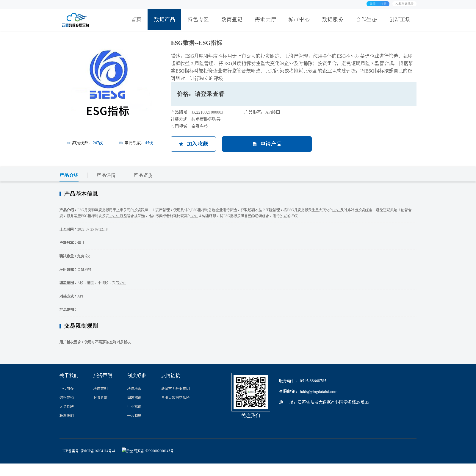The width and height of the screenshot is (476, 476).
Task: Open 法律声明 footer link
Action: (x=101, y=389)
